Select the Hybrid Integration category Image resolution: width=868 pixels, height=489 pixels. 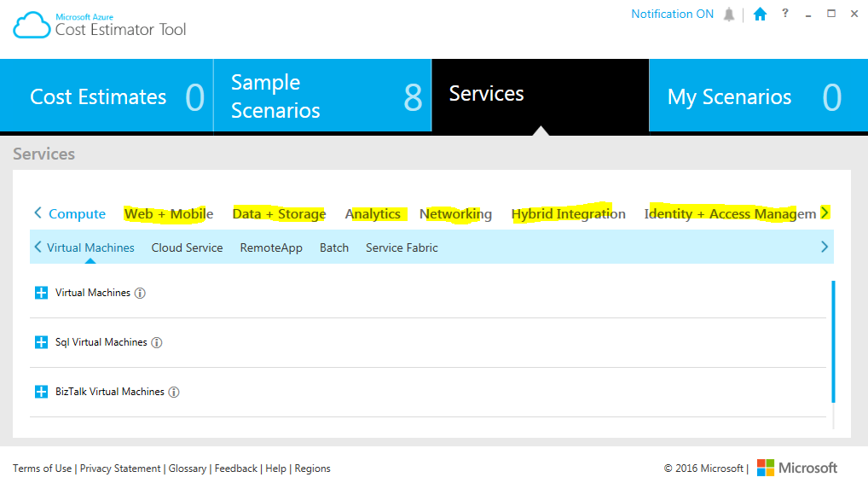[x=568, y=213]
